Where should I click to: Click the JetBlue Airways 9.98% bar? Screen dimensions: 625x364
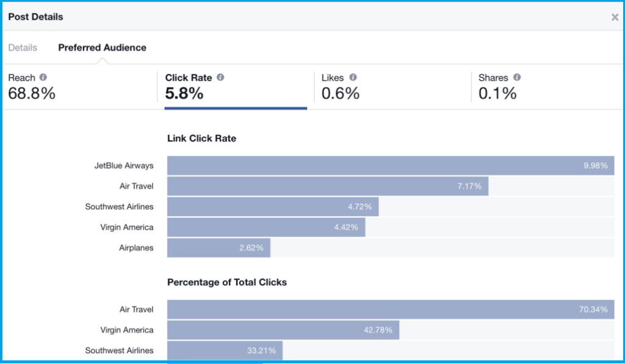pyautogui.click(x=391, y=166)
